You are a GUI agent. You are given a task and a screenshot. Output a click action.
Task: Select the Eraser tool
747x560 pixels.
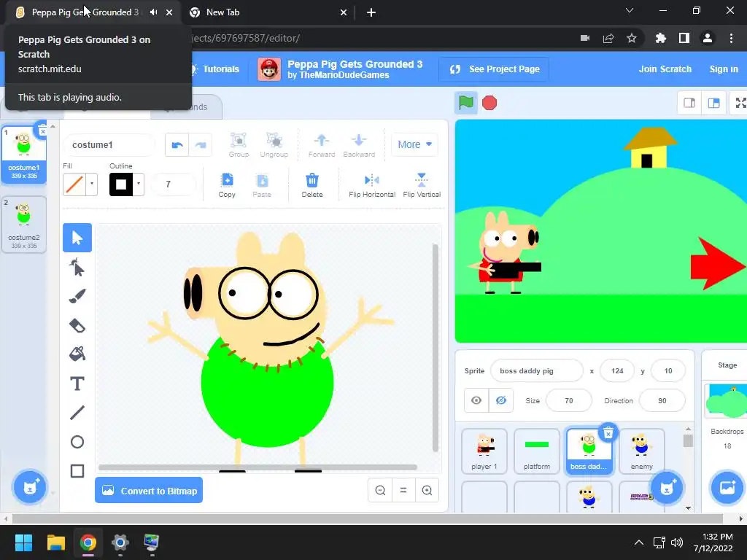[77, 325]
